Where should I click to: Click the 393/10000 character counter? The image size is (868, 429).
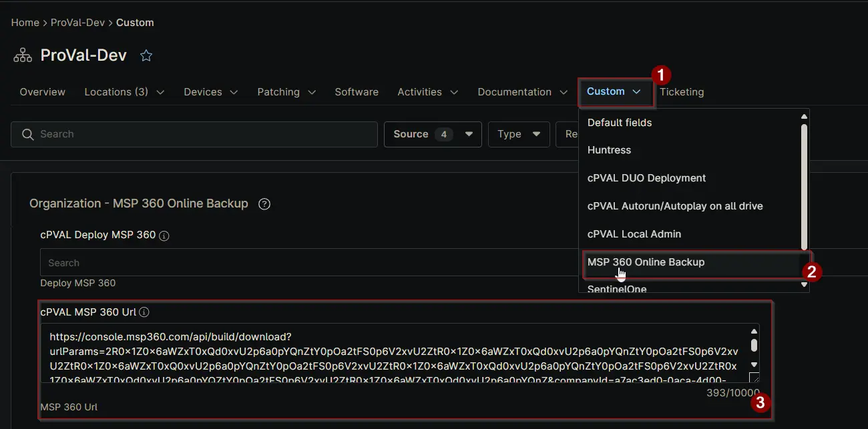[733, 393]
